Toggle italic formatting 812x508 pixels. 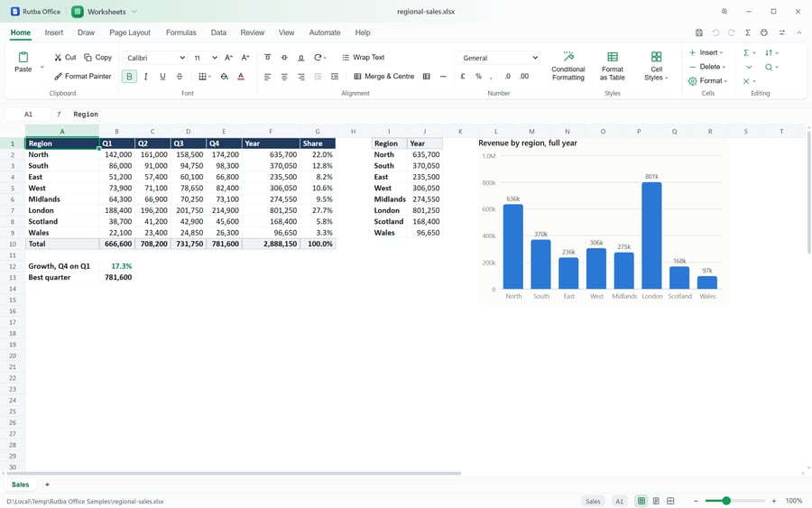point(146,77)
